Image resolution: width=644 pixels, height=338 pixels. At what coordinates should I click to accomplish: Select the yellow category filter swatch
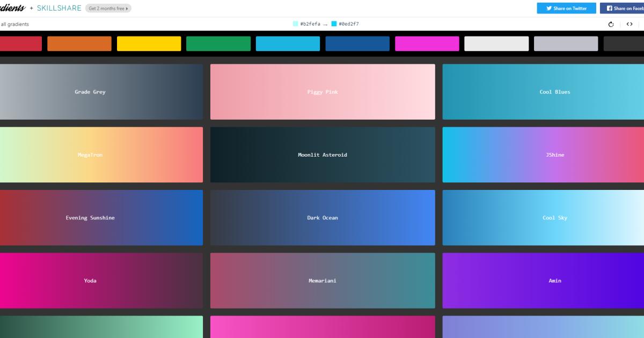[149, 43]
